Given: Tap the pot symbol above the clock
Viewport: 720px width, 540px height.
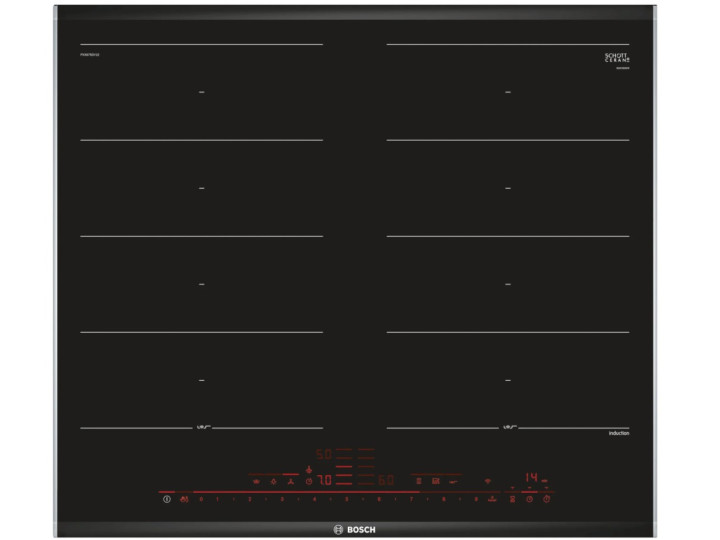Looking at the screenshot, I should click(x=309, y=470).
